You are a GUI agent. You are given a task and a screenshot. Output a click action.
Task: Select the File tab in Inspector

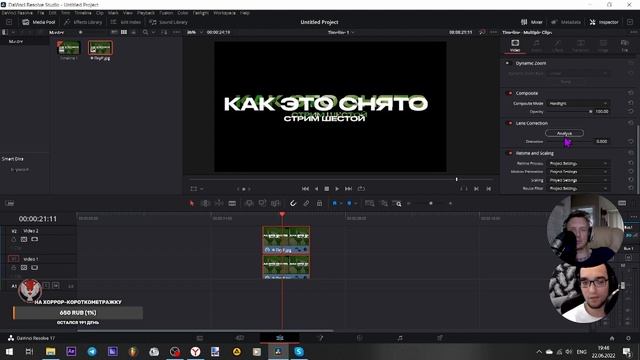click(624, 46)
